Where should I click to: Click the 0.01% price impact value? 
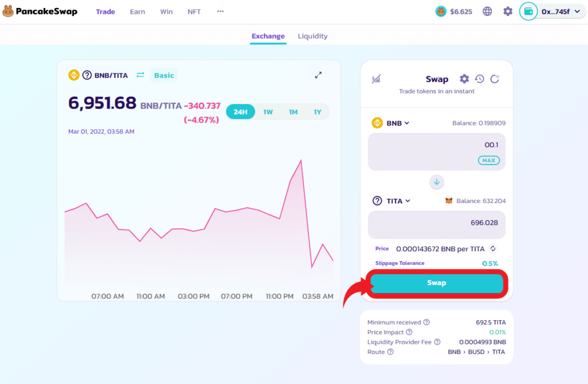click(498, 332)
